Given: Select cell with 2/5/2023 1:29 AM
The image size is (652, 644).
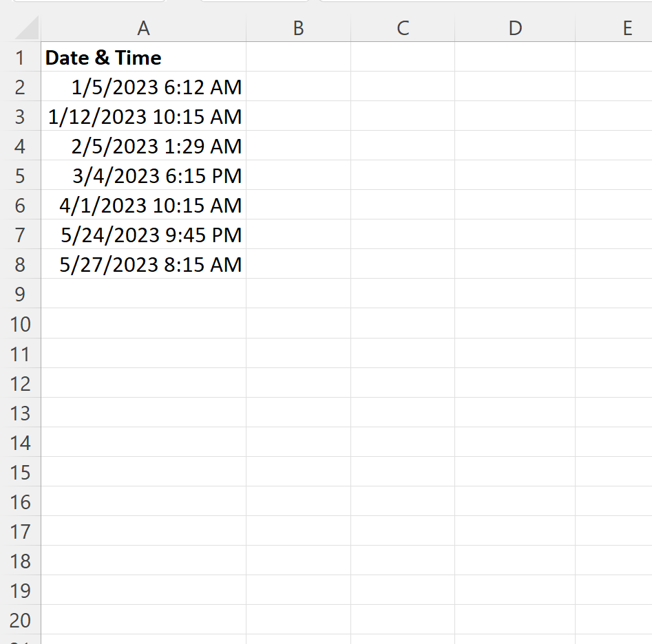Looking at the screenshot, I should 143,146.
